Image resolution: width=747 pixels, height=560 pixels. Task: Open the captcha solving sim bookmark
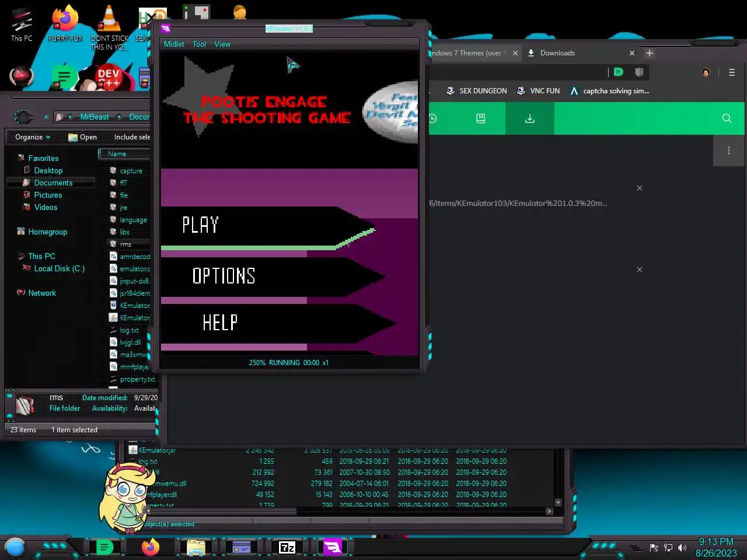point(609,91)
